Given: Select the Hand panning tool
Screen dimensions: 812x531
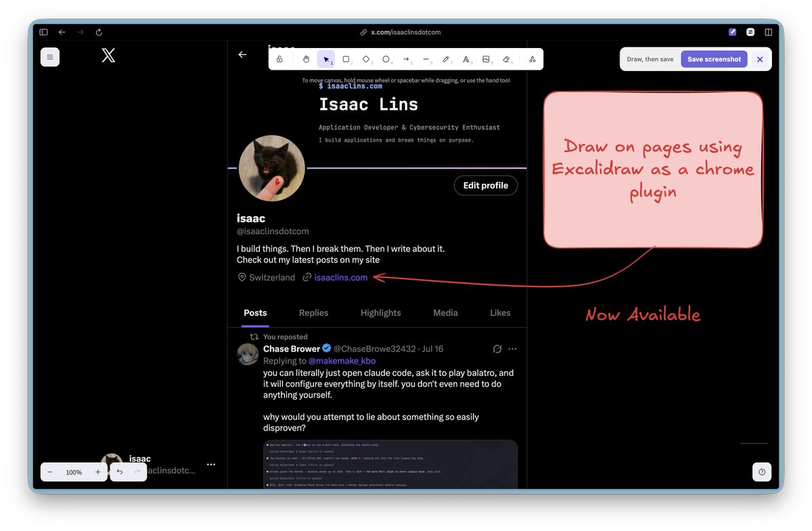Looking at the screenshot, I should coord(306,60).
